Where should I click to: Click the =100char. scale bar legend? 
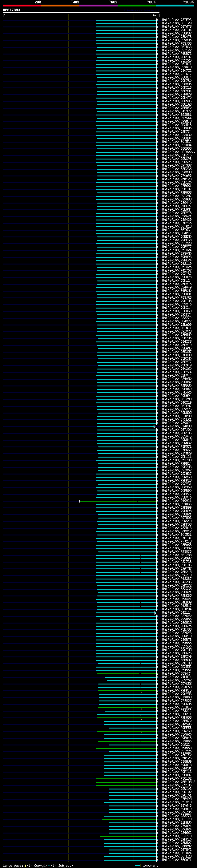(147, 865)
